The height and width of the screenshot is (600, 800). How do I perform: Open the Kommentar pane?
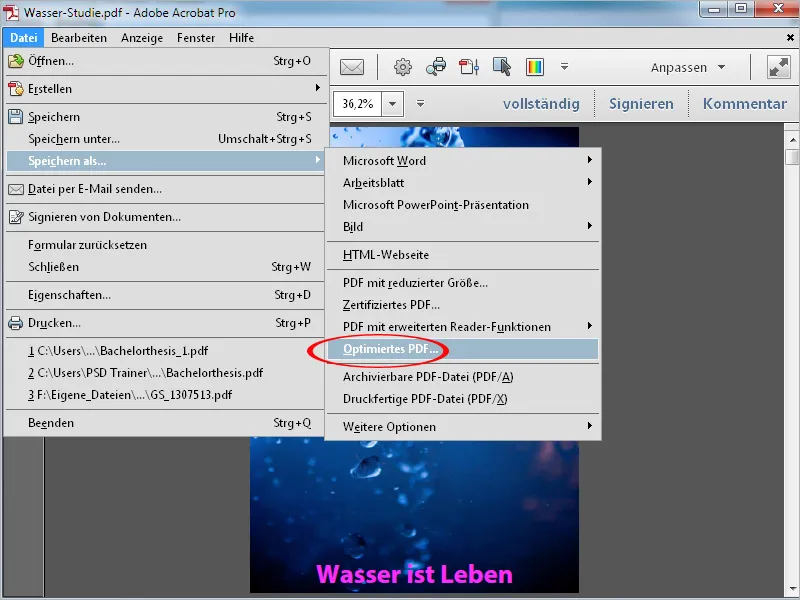745,104
